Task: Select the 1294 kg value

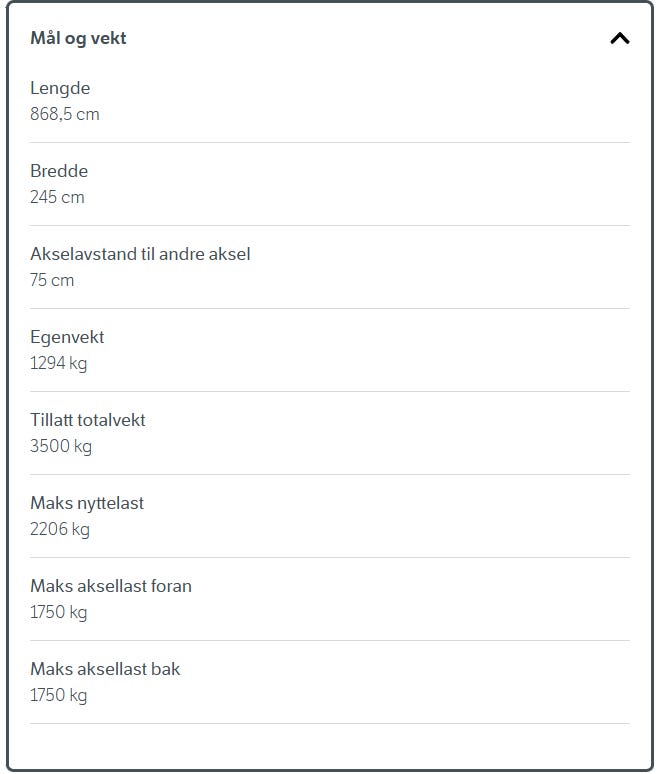Action: [x=58, y=363]
